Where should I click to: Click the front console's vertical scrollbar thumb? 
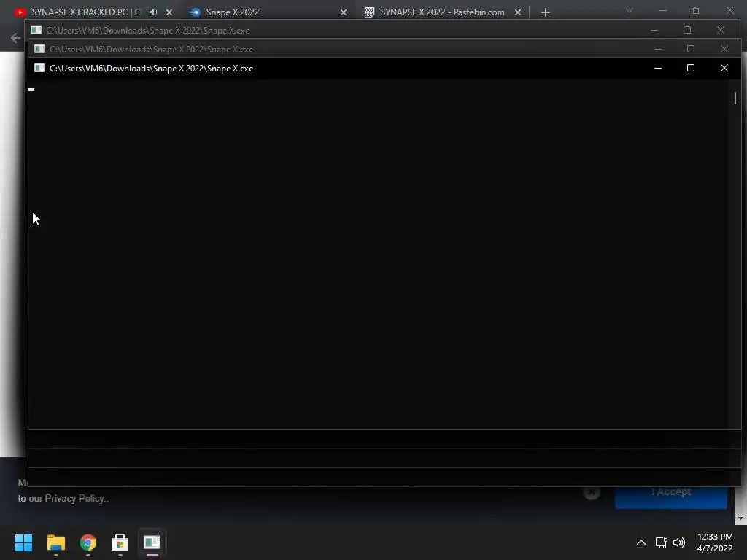tap(735, 98)
